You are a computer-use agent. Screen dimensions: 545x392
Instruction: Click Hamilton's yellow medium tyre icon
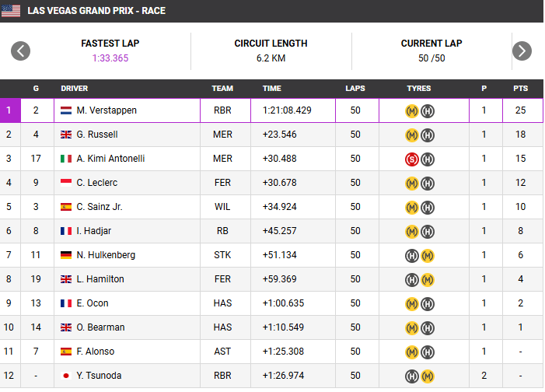click(x=427, y=279)
